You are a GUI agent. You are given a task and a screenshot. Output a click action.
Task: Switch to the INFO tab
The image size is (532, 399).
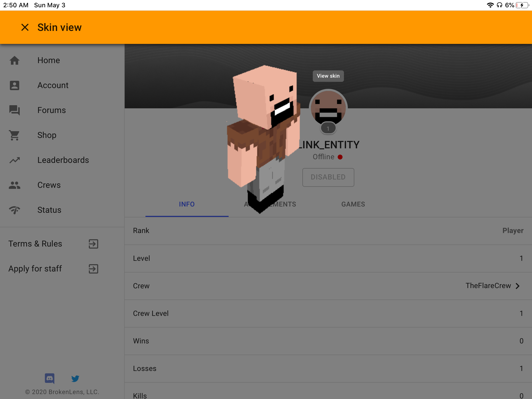tap(187, 204)
